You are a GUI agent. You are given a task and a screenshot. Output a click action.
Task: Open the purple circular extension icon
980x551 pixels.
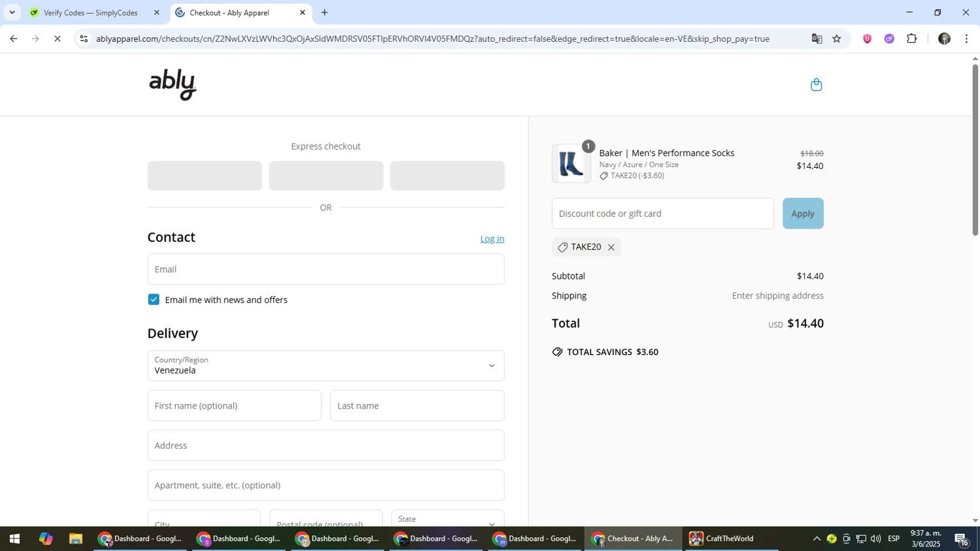889,39
